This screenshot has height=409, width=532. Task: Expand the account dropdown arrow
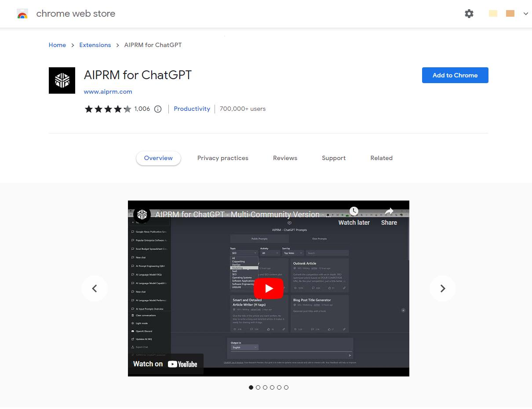click(x=526, y=14)
